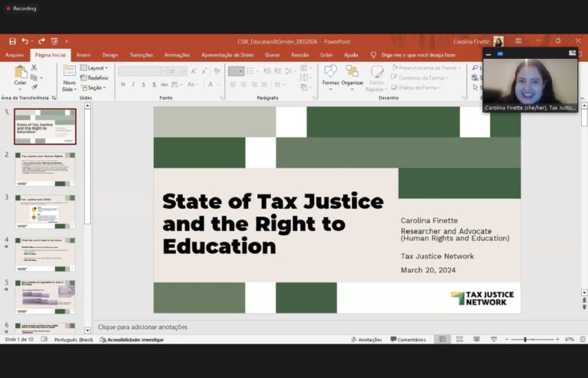Click the Colar paste button

pos(20,77)
